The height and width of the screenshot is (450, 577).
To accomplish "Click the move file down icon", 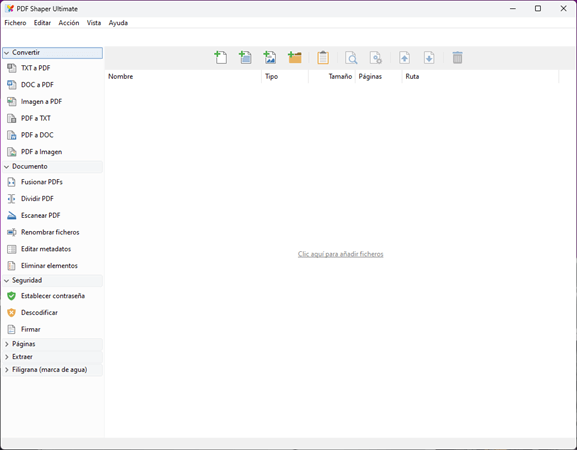I will tap(429, 58).
